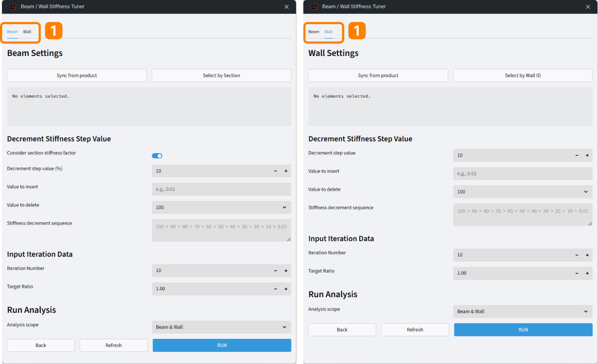
Task: Click "No elements selected." box in Wall Settings
Action: (451, 107)
